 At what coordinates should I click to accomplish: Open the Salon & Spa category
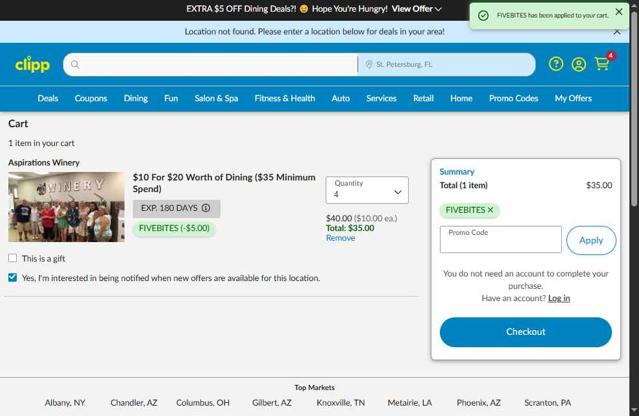pyautogui.click(x=216, y=98)
